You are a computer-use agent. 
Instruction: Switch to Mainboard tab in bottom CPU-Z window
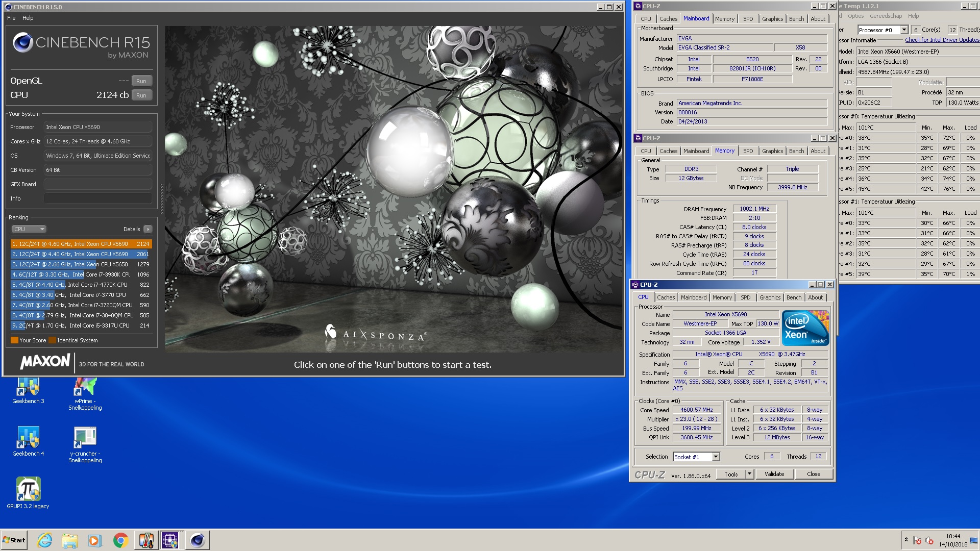(694, 297)
